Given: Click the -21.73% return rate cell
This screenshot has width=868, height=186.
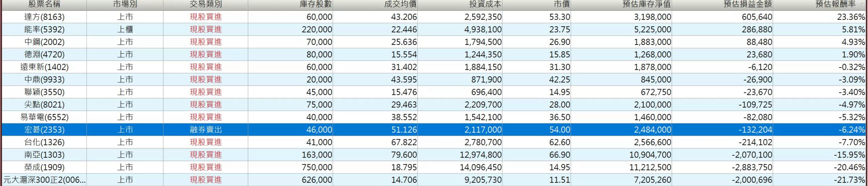Looking at the screenshot, I should (x=850, y=180).
